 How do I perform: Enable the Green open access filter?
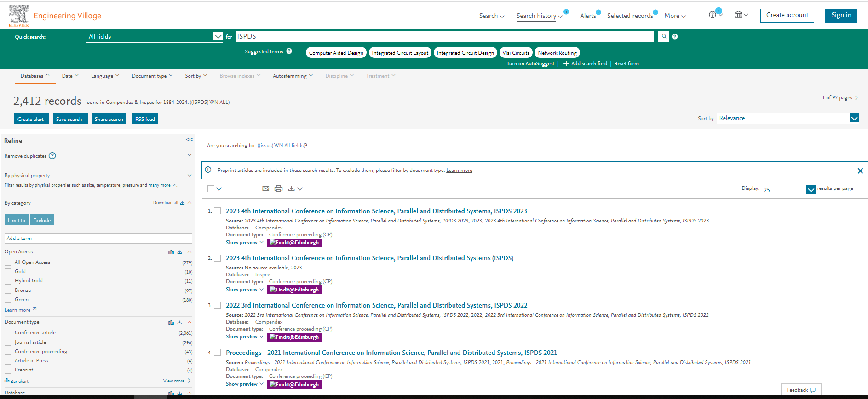pyautogui.click(x=8, y=299)
